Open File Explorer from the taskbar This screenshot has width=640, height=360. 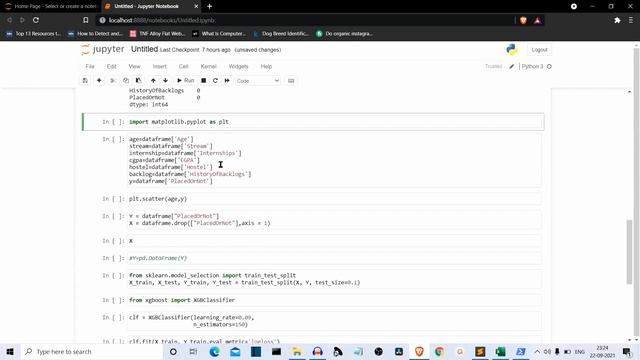pos(297,351)
